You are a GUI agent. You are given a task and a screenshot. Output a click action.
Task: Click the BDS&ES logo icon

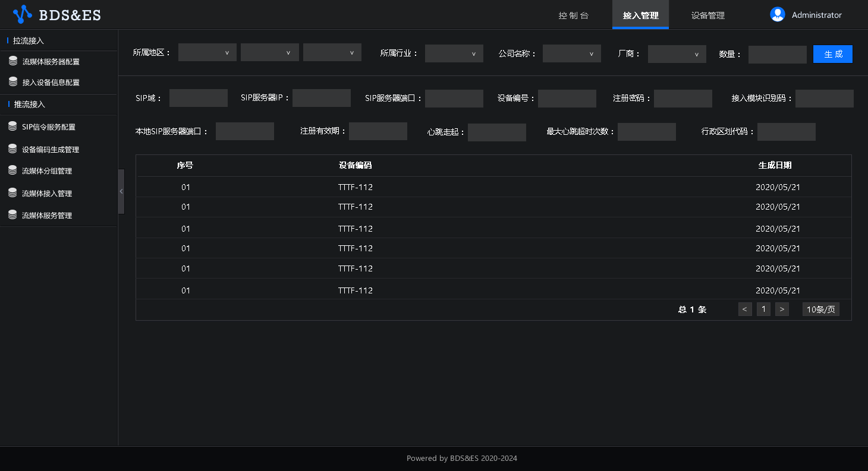pos(23,14)
